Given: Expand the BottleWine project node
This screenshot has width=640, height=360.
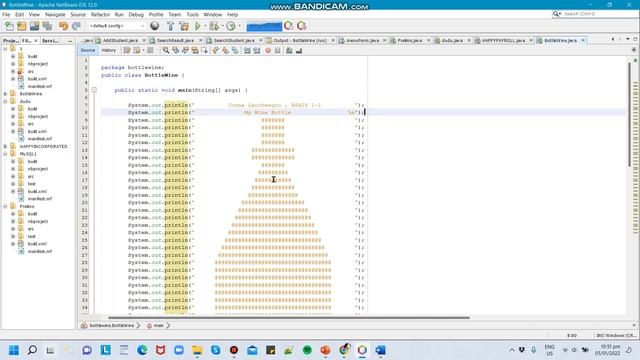Looking at the screenshot, I should [x=5, y=94].
